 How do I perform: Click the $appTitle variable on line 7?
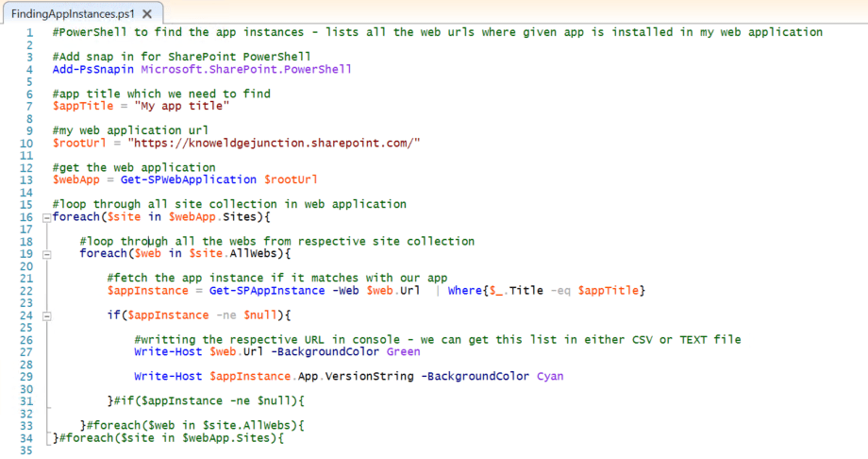[x=83, y=106]
